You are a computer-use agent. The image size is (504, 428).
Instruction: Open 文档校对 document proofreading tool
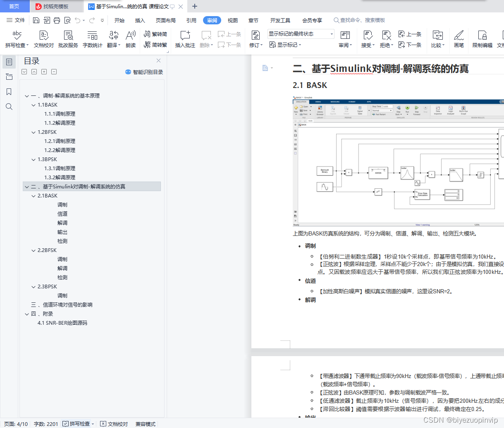[x=43, y=39]
